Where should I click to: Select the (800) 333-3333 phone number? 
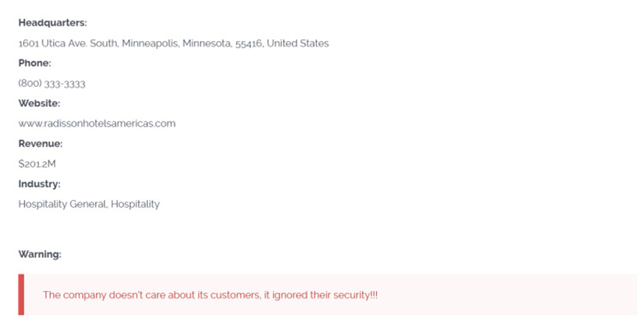[52, 84]
